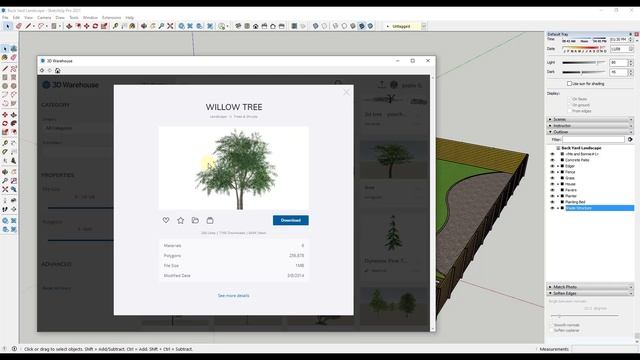The image size is (640, 360).
Task: Close the Willow Tree details popup
Action: [x=347, y=92]
